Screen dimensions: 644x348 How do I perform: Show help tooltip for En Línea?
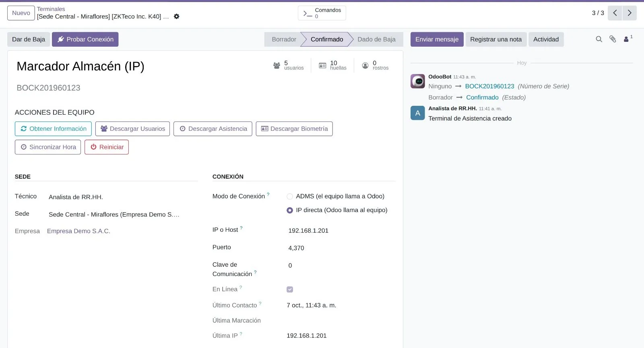coord(241,287)
